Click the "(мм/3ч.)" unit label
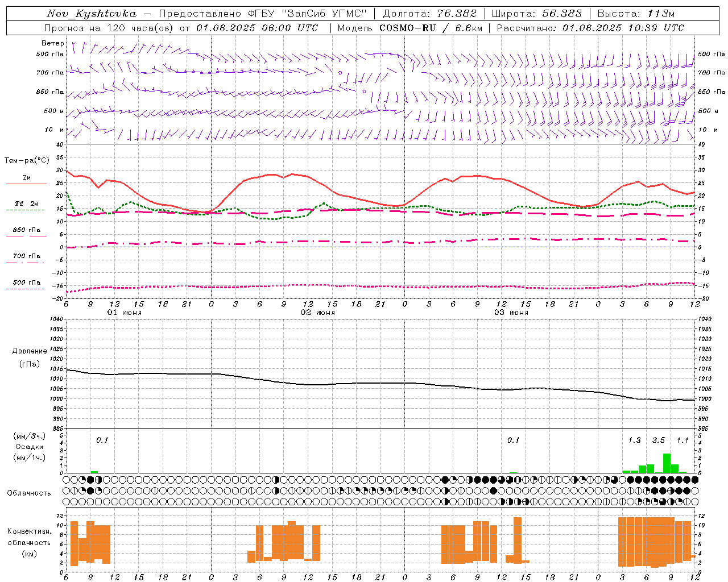This screenshot has width=728, height=582. tap(29, 436)
